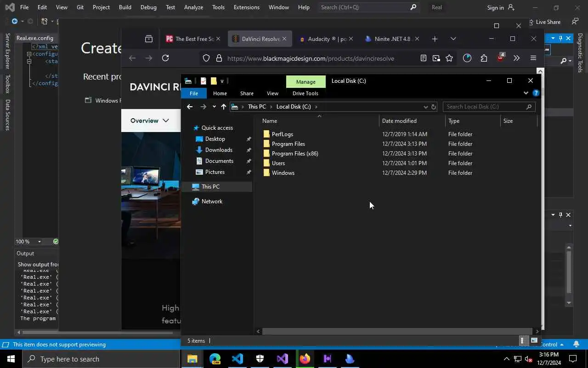588x368 pixels.
Task: Open the Toolbox side panel tab
Action: click(7, 84)
